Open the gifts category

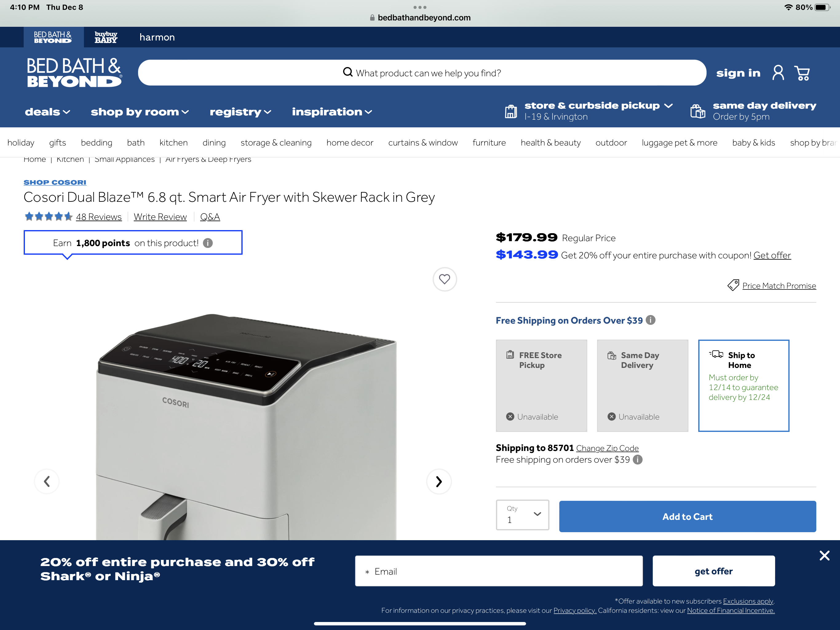tap(57, 142)
